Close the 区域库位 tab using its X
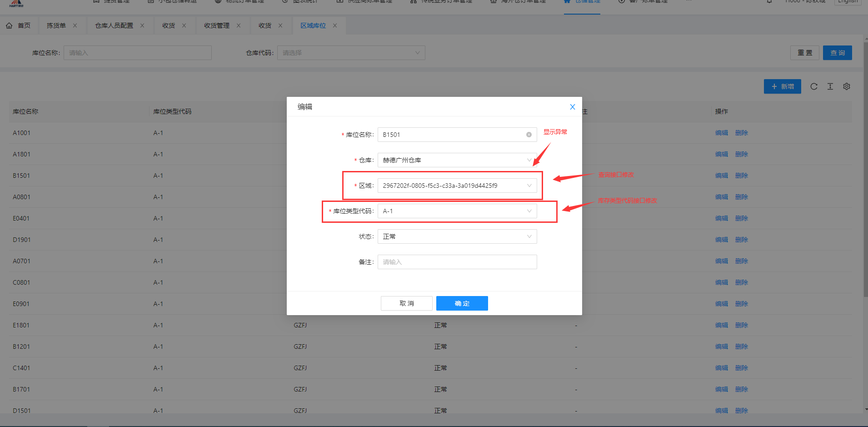Image resolution: width=868 pixels, height=427 pixels. [x=335, y=25]
